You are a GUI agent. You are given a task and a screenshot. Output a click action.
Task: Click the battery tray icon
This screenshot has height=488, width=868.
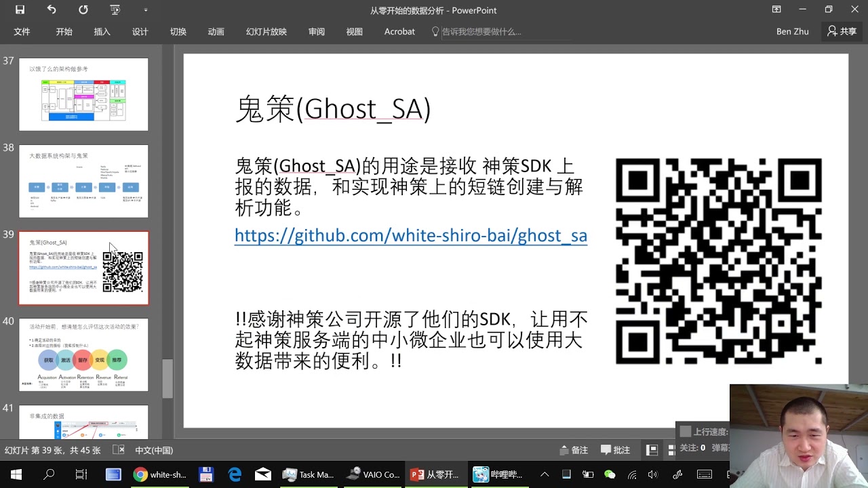point(588,474)
